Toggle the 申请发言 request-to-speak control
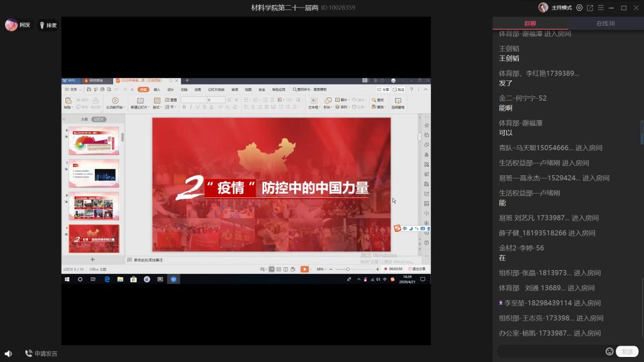This screenshot has width=644, height=362. coord(41,354)
